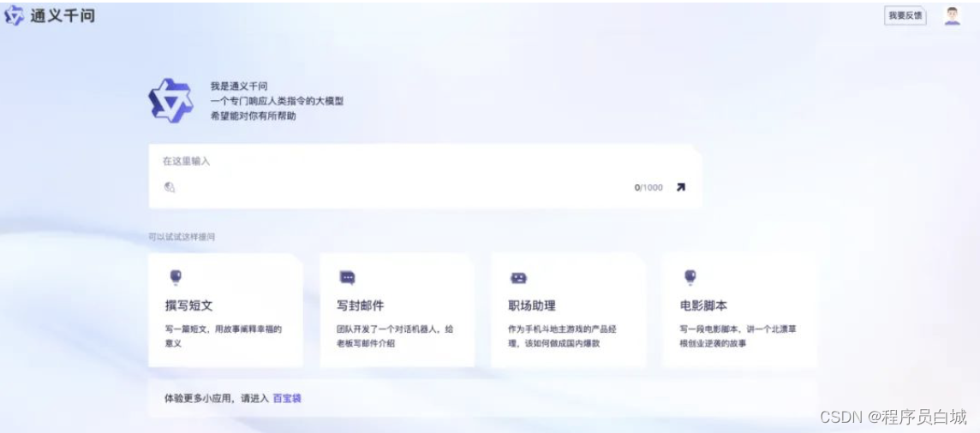Click the robot icon on 职场助理 card

pos(519,277)
